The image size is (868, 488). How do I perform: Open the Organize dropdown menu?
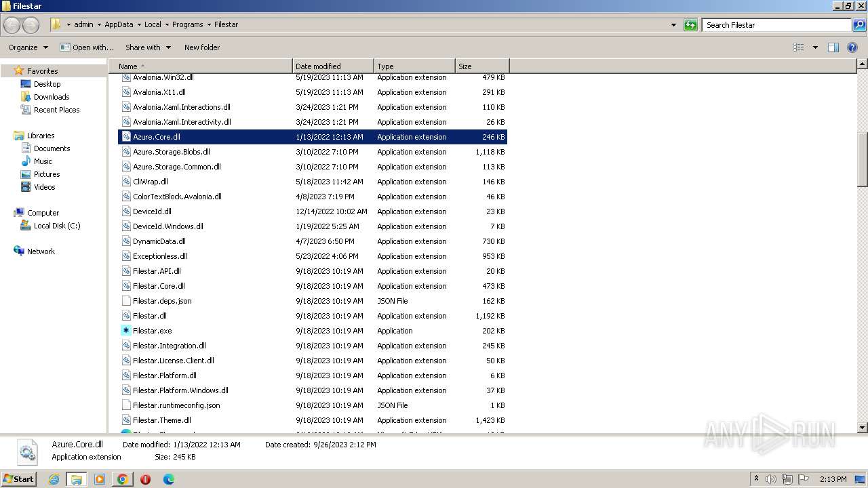click(x=28, y=47)
